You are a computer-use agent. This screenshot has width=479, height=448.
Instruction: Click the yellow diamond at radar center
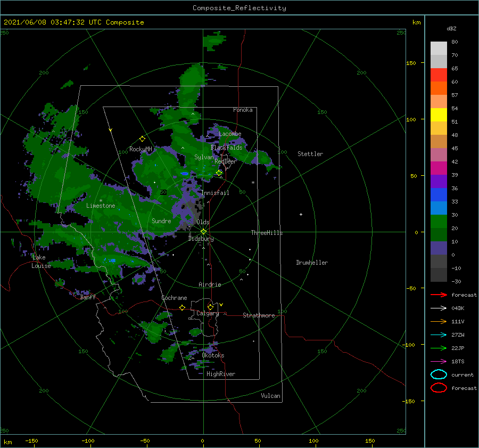pyautogui.click(x=203, y=232)
